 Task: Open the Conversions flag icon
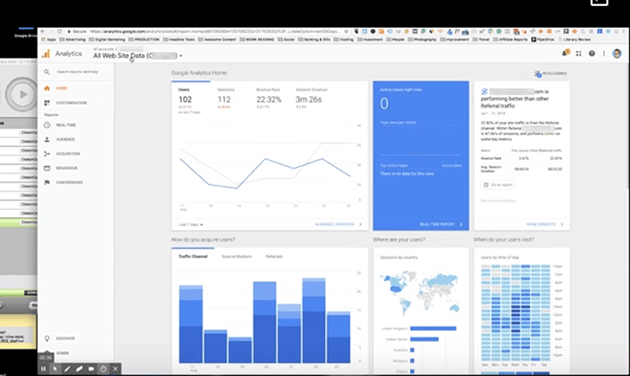[x=47, y=182]
